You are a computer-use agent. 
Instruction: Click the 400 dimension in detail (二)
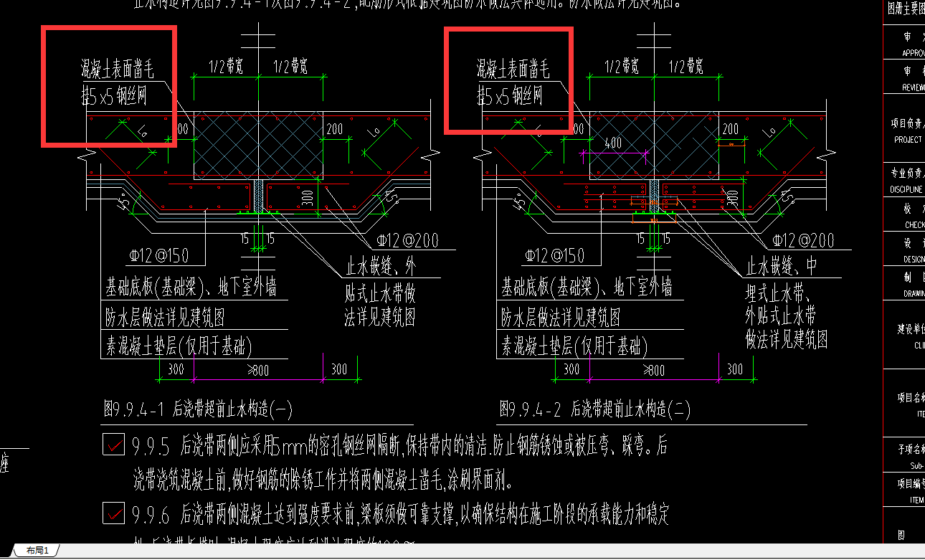(x=613, y=143)
